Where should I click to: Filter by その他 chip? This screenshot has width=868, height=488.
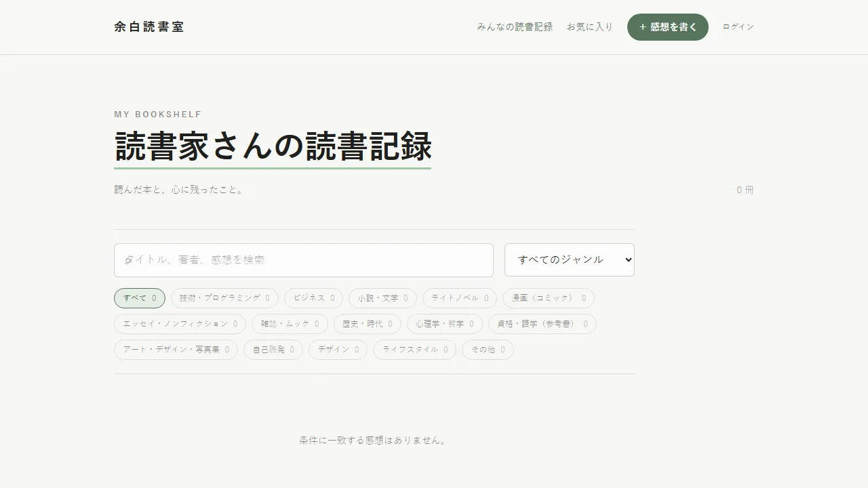[488, 350]
